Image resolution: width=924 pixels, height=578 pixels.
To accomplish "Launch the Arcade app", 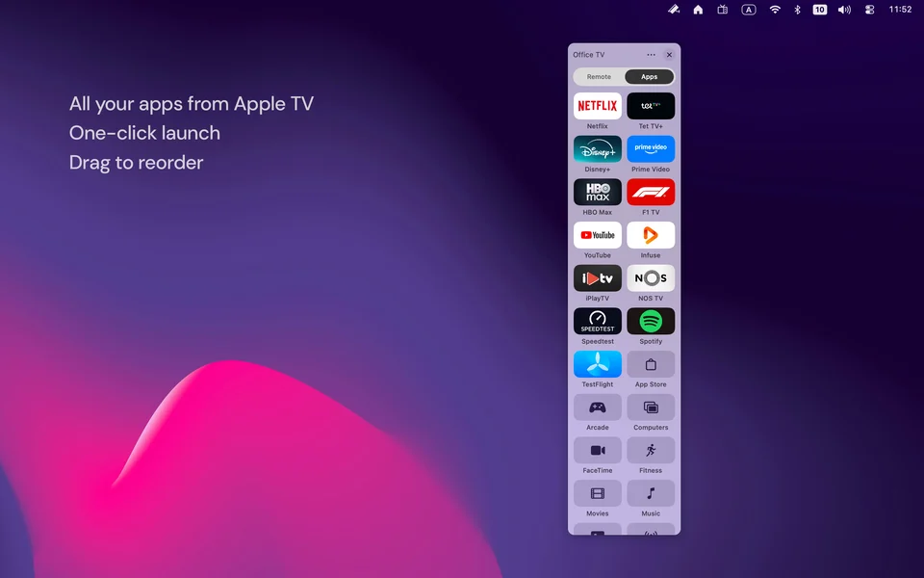I will tap(598, 407).
